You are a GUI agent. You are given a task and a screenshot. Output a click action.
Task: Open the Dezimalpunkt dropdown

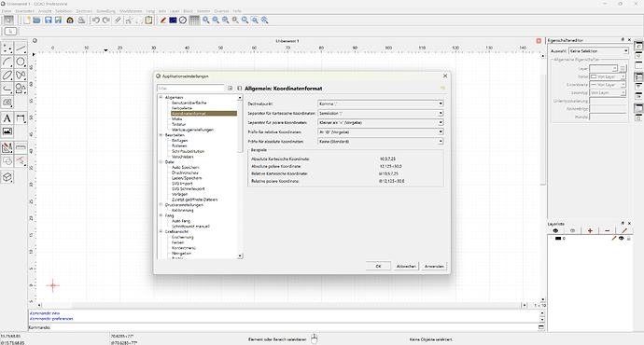[380, 103]
